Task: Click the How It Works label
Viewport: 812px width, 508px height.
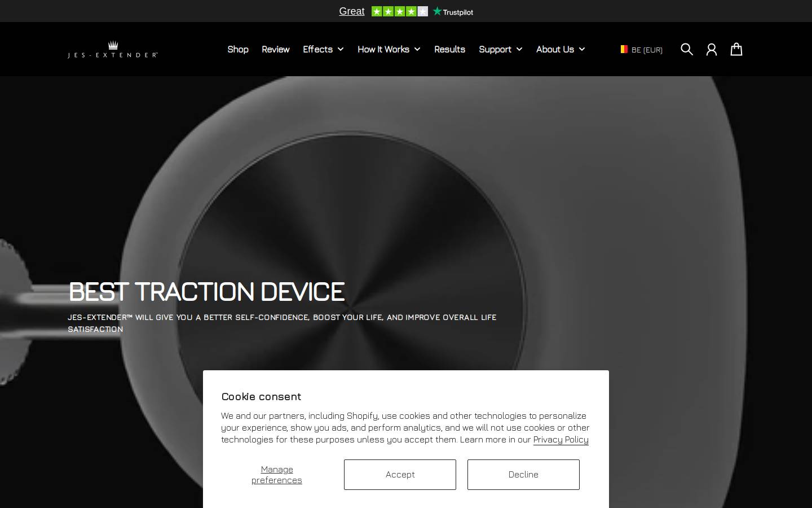Action: coord(383,49)
